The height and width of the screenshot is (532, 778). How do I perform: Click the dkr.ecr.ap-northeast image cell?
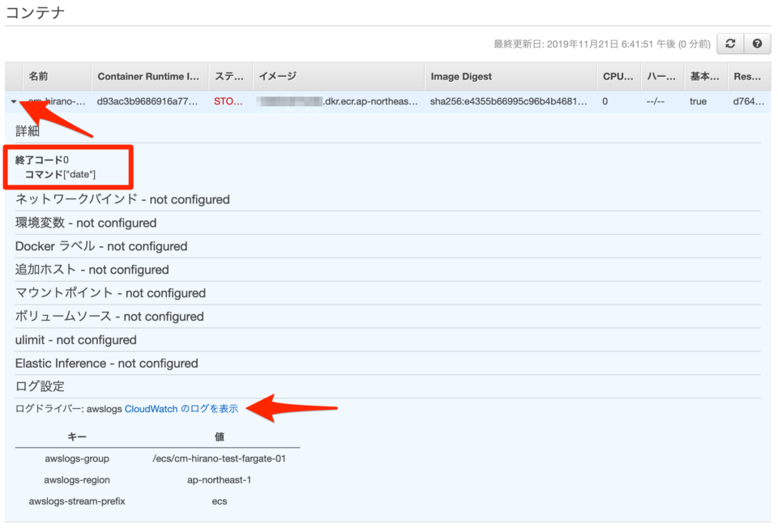[x=337, y=102]
